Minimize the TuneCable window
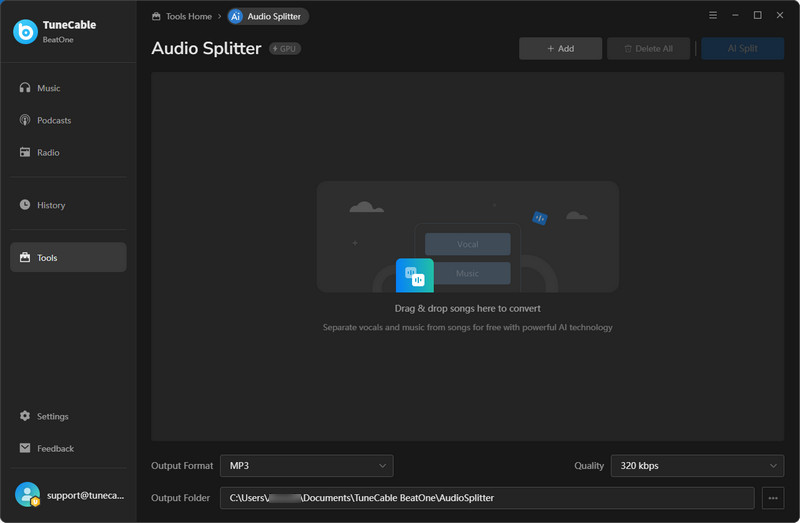The height and width of the screenshot is (523, 800). click(x=735, y=15)
